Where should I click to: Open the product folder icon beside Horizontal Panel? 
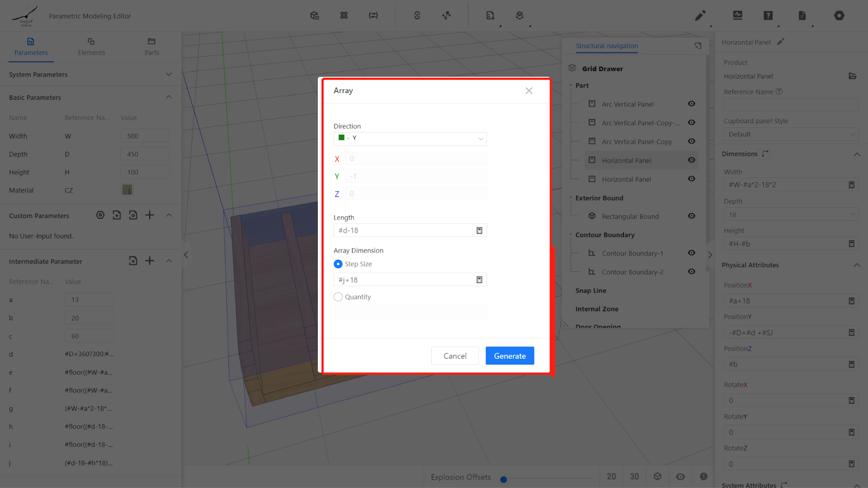852,76
